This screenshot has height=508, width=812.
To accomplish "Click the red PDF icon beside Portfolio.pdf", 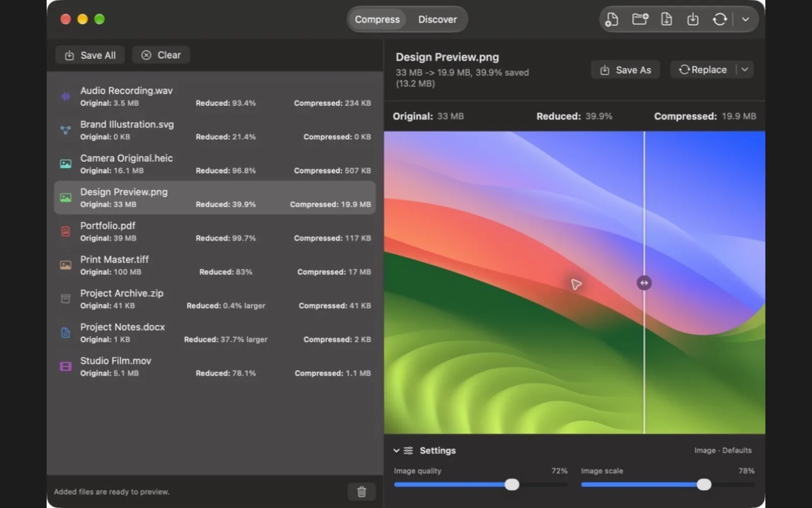I will (x=65, y=231).
